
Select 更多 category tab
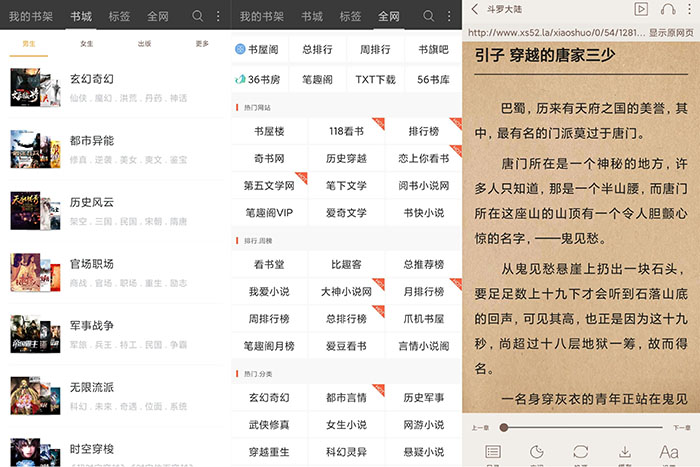[x=203, y=44]
